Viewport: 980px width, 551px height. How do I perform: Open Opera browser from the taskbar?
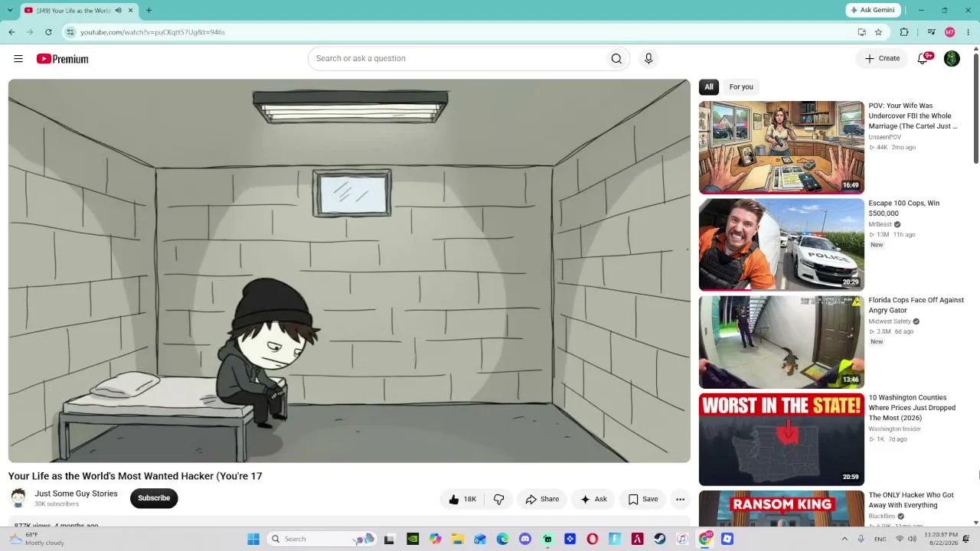592,539
